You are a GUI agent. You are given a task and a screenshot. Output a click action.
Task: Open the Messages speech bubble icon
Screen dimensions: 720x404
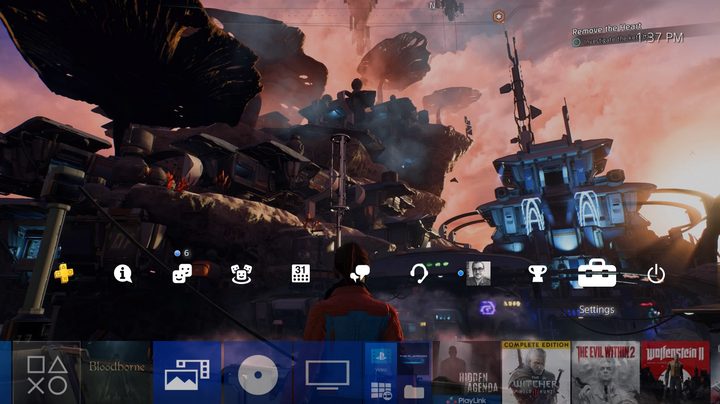[360, 274]
